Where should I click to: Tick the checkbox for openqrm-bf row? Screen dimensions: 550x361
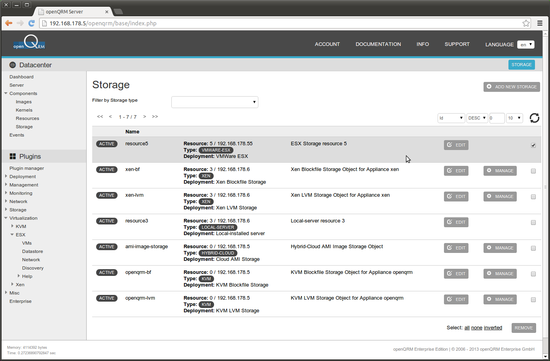(533, 274)
